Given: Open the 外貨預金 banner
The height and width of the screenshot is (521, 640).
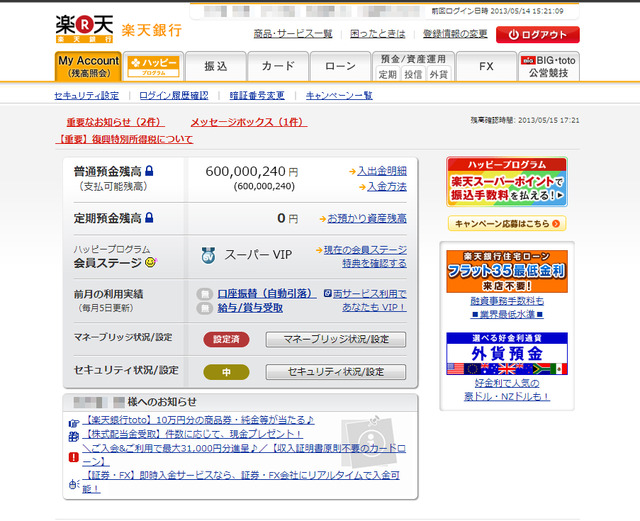Looking at the screenshot, I should pyautogui.click(x=507, y=354).
